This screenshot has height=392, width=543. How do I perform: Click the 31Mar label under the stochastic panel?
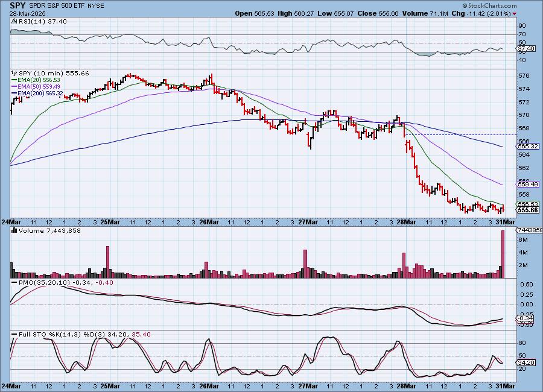coord(505,386)
